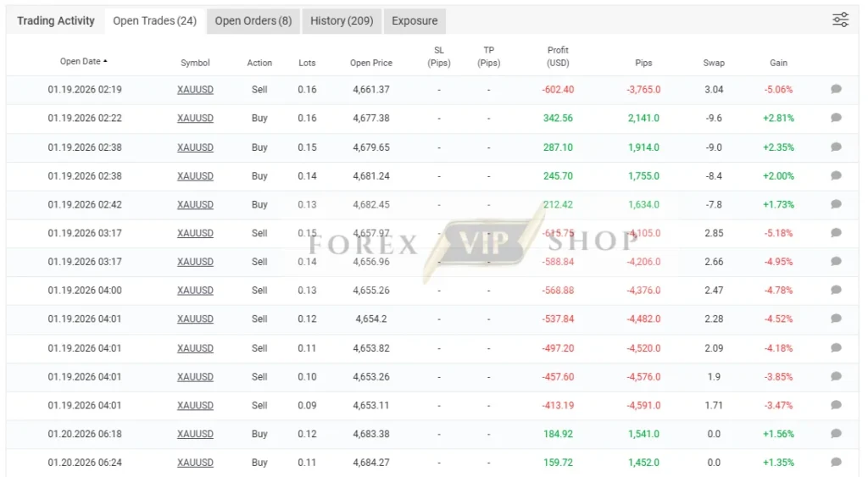Select profit value -602.40
The image size is (868, 477).
click(558, 90)
